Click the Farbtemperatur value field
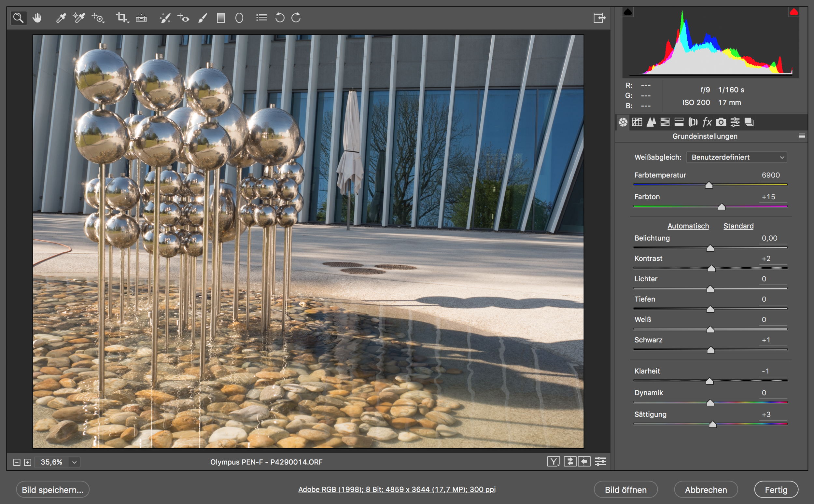 pyautogui.click(x=773, y=175)
